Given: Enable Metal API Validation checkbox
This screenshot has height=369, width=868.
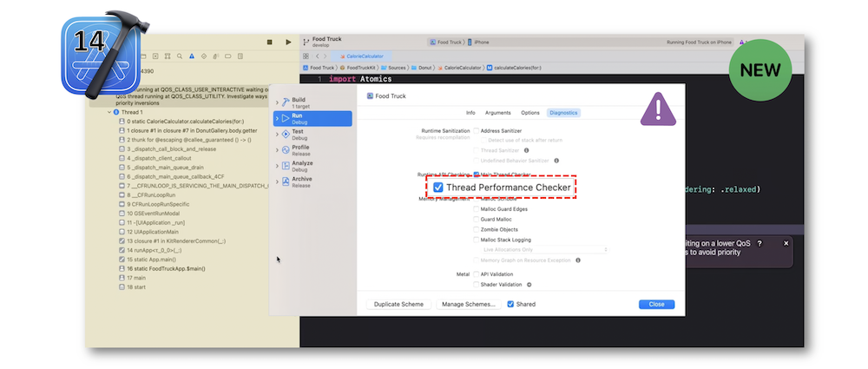Looking at the screenshot, I should coord(476,274).
